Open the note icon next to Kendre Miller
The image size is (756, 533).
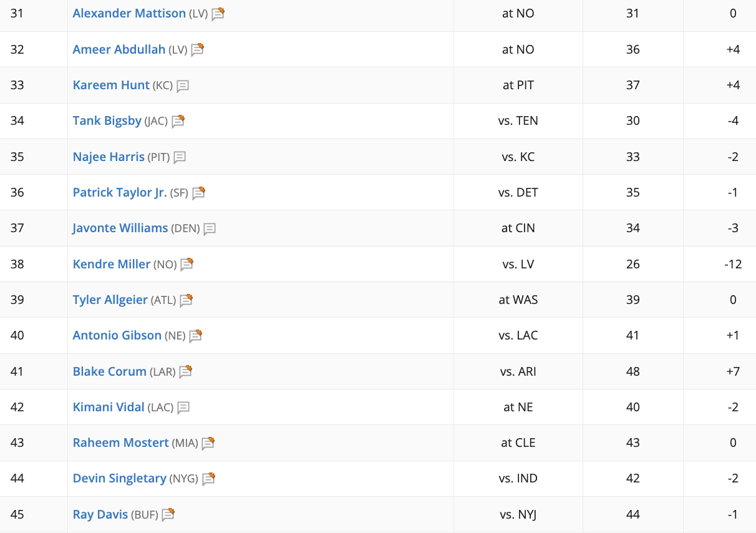[x=187, y=265]
